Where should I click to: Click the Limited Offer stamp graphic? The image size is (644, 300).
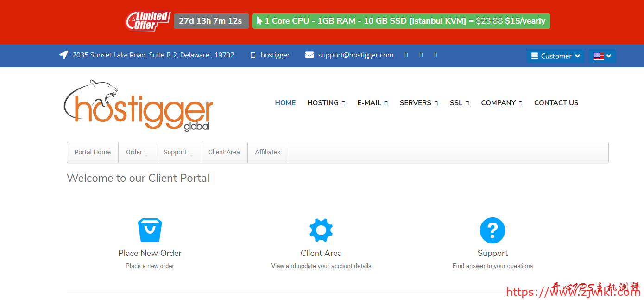(147, 21)
